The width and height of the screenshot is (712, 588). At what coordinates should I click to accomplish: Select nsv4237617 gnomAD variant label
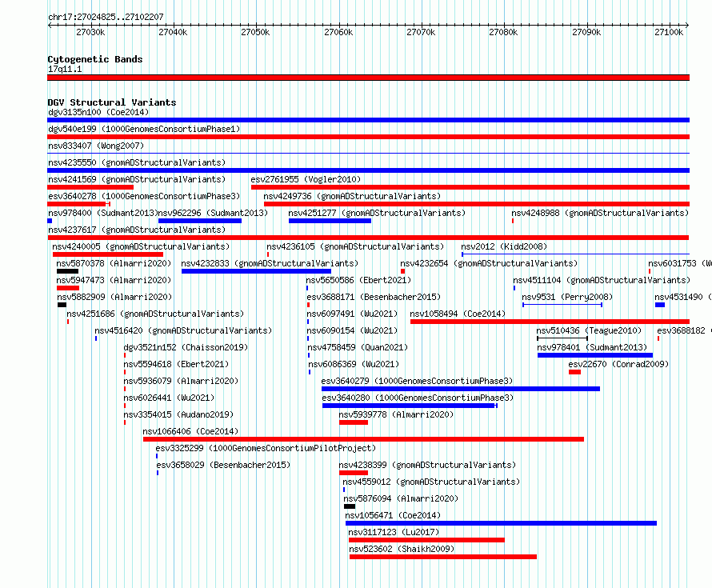click(137, 230)
